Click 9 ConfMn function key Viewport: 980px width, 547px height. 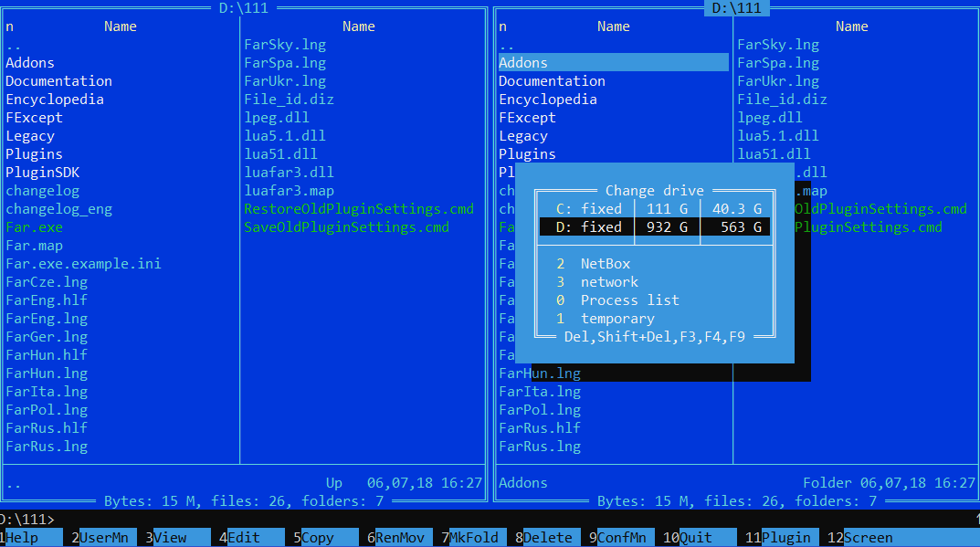[621, 538]
